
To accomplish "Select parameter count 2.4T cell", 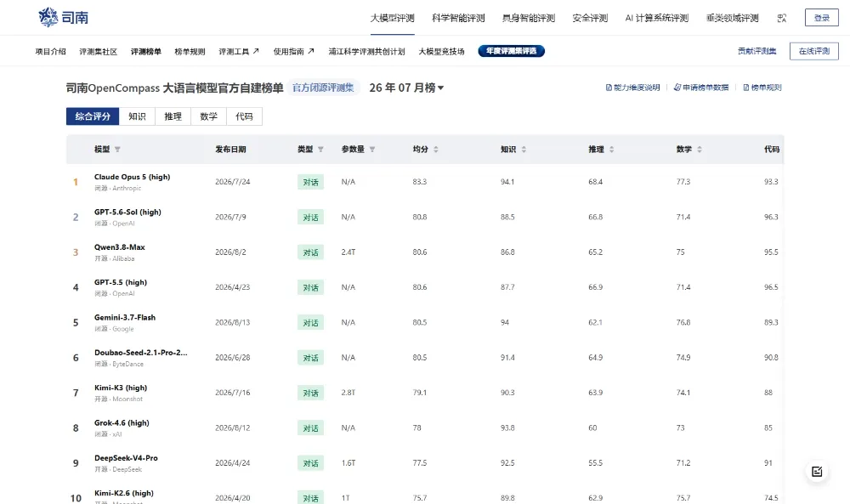I will (348, 252).
